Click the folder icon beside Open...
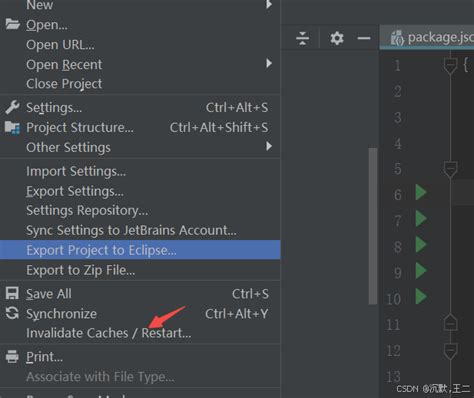474x398 pixels. (12, 24)
